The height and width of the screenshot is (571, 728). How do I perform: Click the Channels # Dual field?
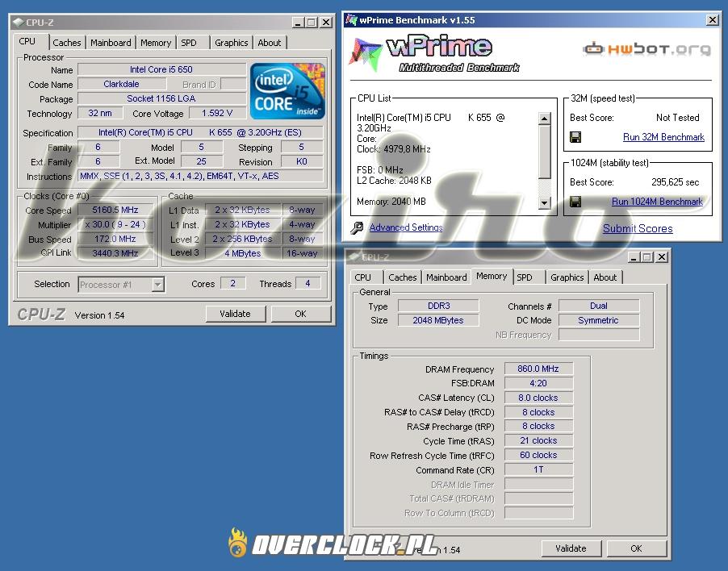599,306
